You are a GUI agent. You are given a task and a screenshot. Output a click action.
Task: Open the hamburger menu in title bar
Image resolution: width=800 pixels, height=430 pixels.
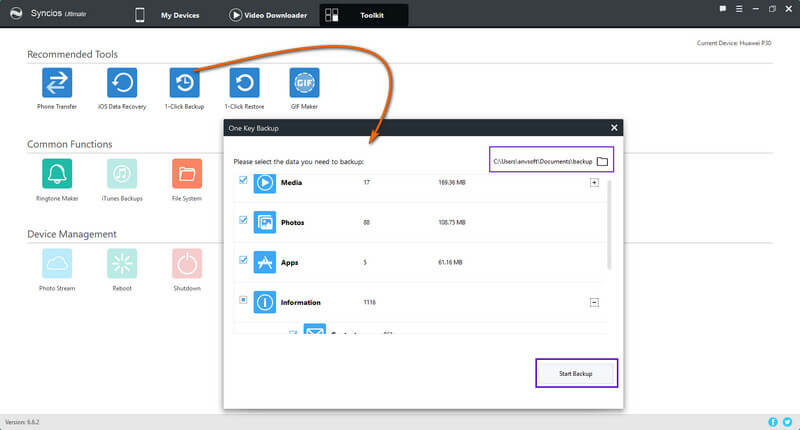pos(739,9)
